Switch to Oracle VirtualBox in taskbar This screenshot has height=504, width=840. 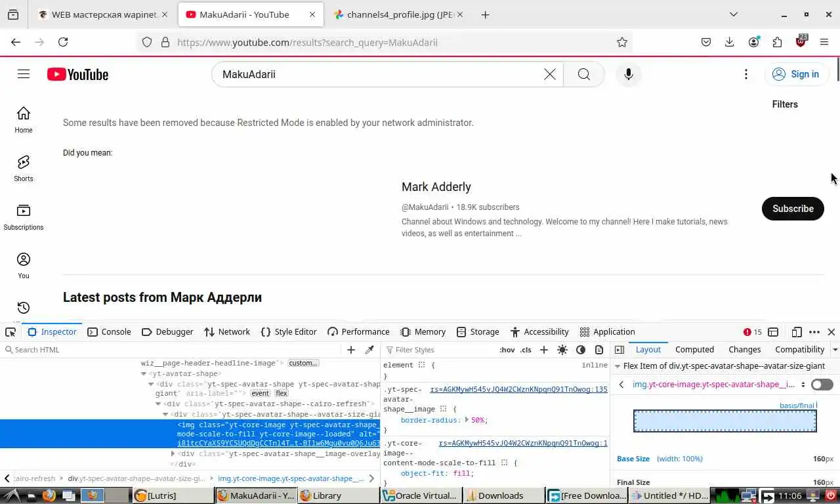[x=421, y=495]
